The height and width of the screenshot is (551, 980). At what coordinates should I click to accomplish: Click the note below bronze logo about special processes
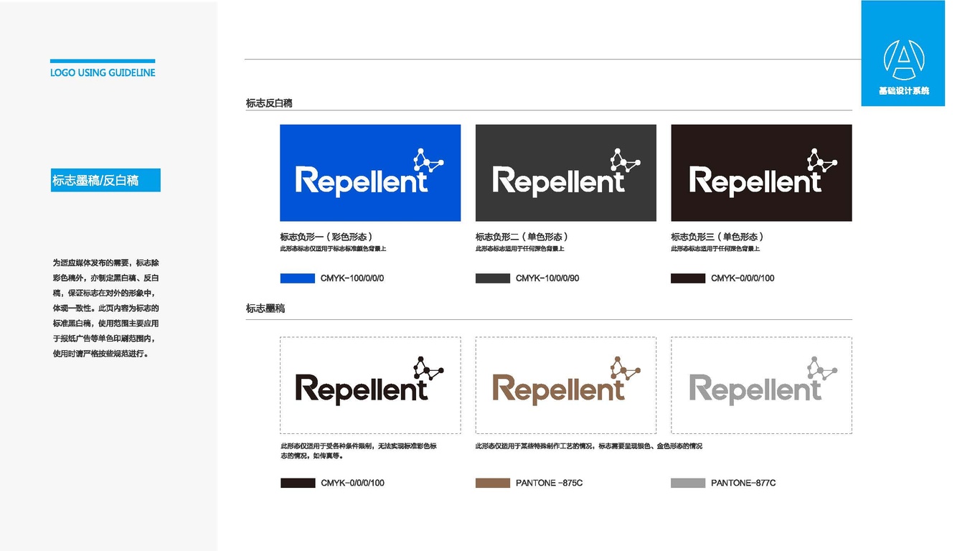pos(589,446)
